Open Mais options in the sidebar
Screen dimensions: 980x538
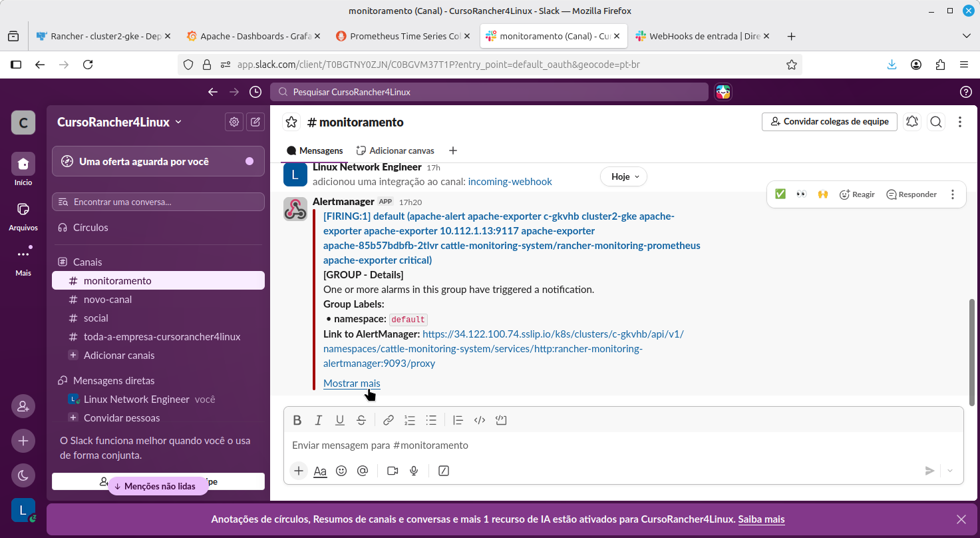click(x=23, y=260)
